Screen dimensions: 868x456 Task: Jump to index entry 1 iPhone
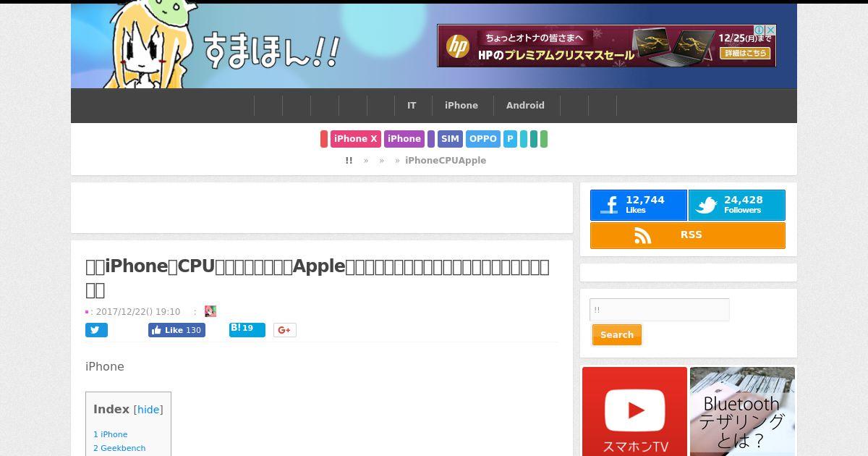click(x=110, y=434)
